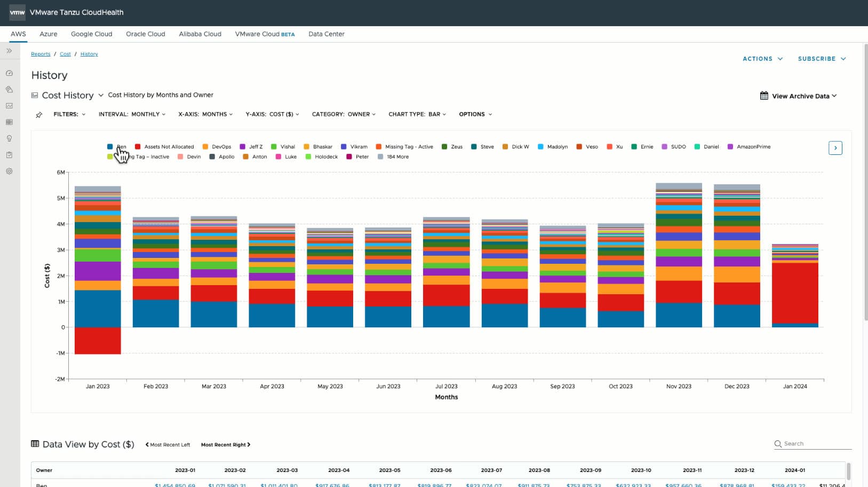
Task: Show next legend page with the arrow button
Action: (835, 148)
